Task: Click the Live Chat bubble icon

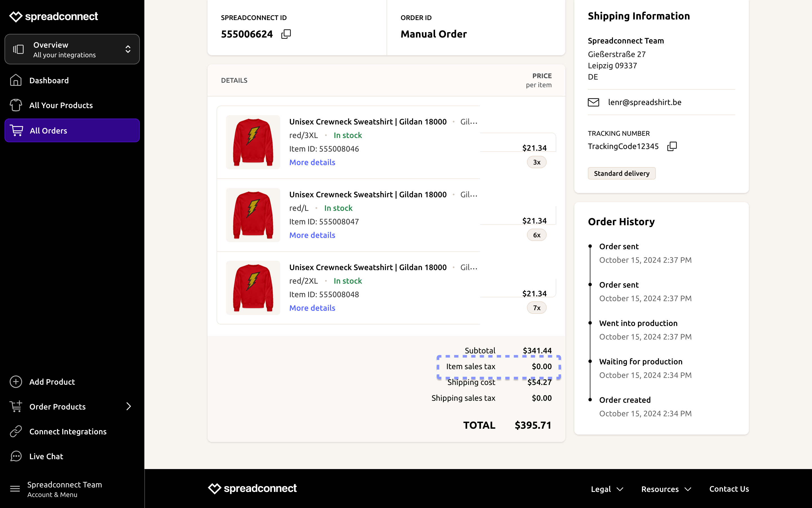Action: [16, 456]
